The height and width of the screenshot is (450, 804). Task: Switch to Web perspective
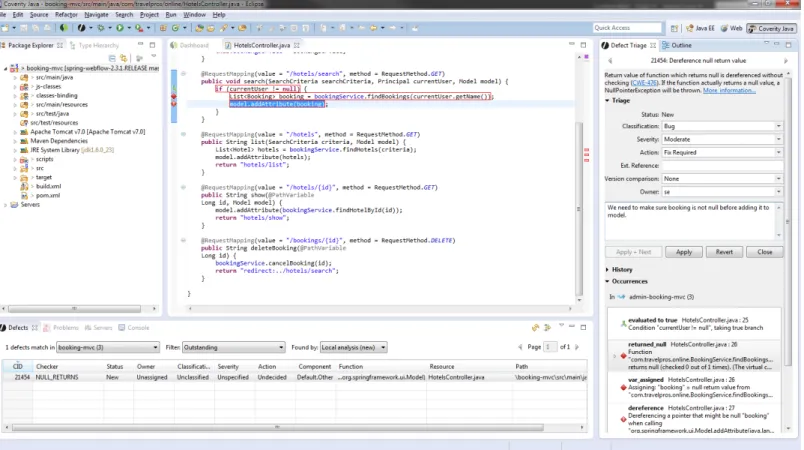pos(732,29)
